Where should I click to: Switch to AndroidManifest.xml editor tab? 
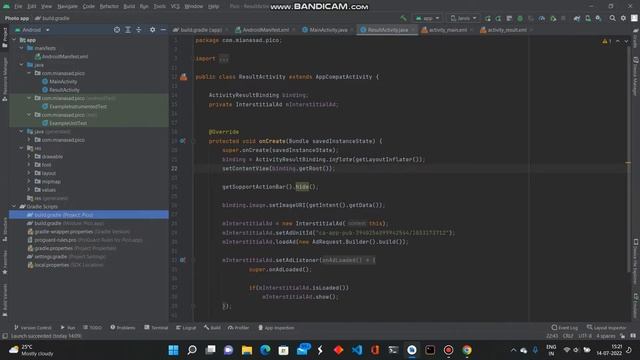[262, 30]
